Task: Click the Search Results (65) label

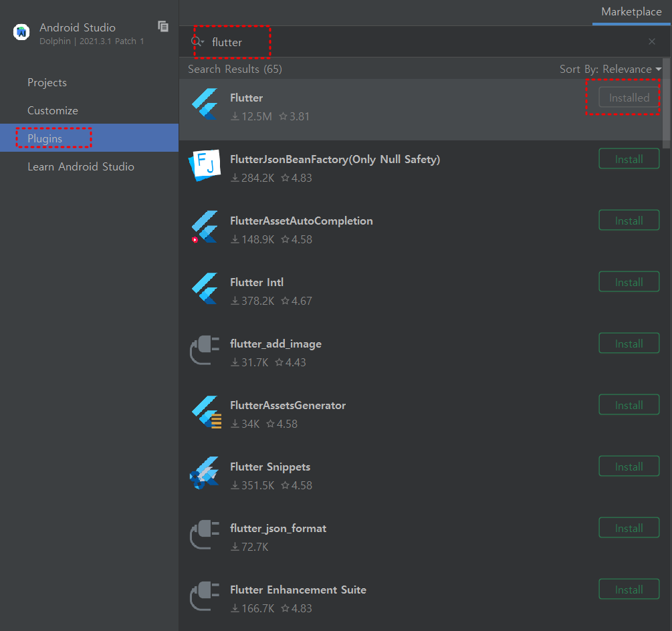Action: pyautogui.click(x=235, y=69)
